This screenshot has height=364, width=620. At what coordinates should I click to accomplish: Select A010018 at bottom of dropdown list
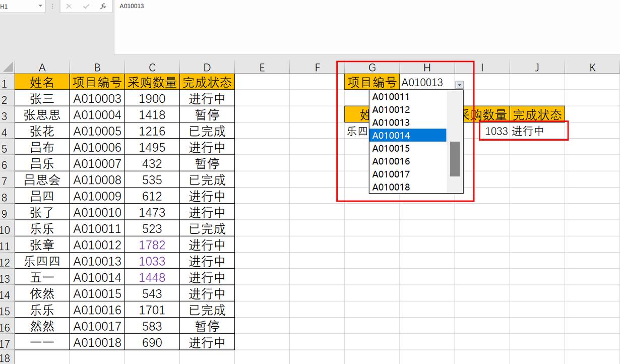click(x=391, y=187)
